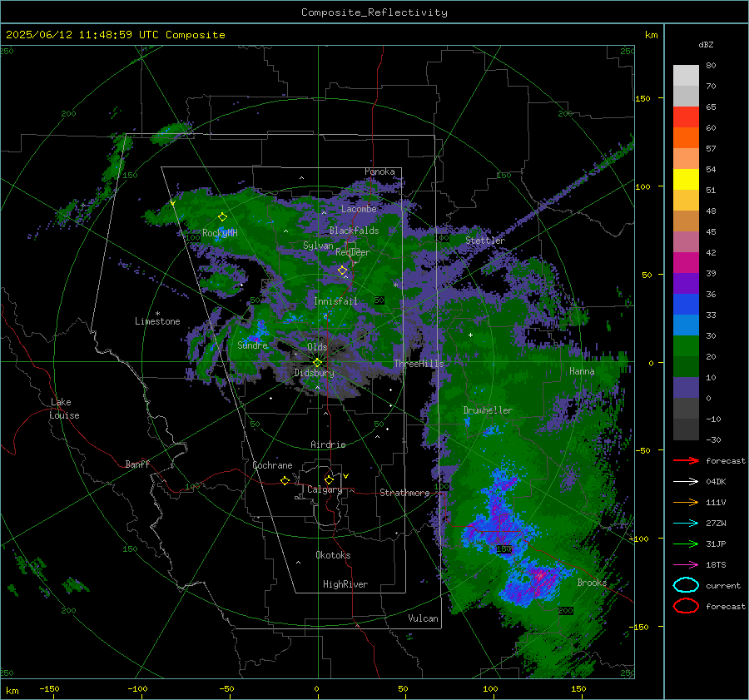Click the Olds town label

(317, 347)
